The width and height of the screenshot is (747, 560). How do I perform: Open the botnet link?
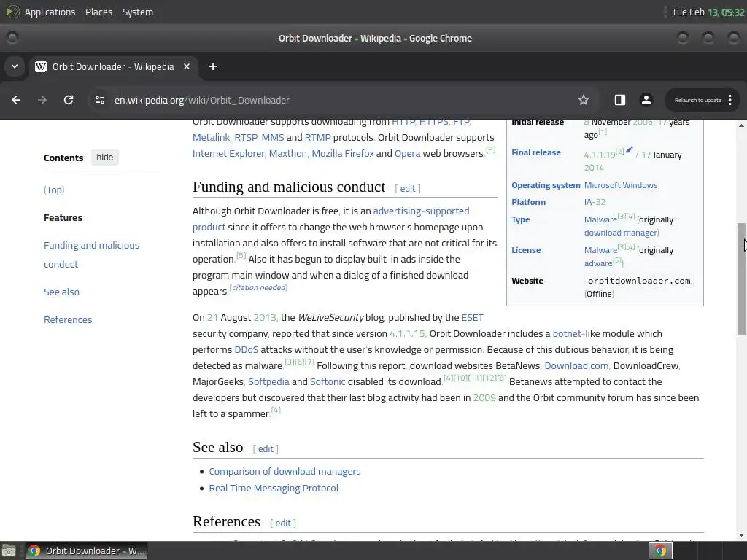568,334
